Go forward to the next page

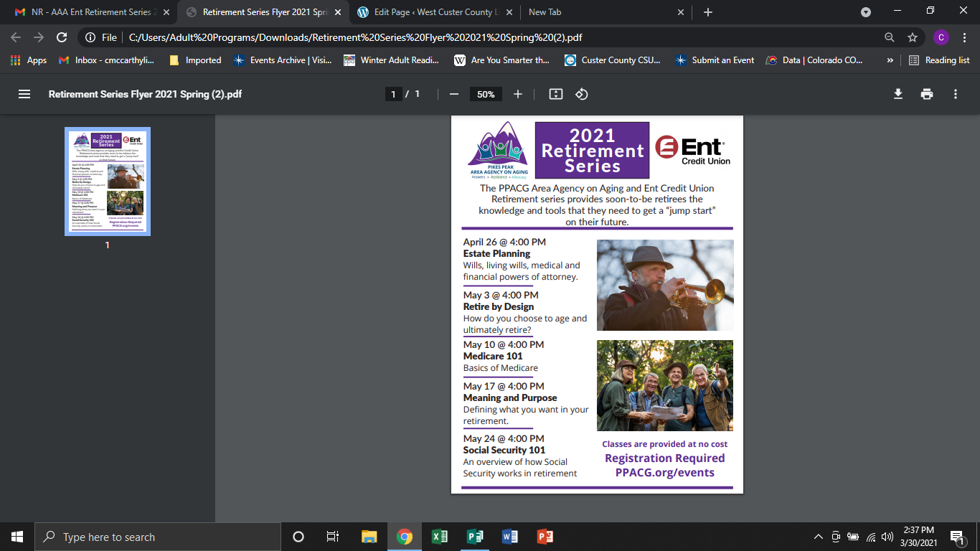[x=39, y=37]
